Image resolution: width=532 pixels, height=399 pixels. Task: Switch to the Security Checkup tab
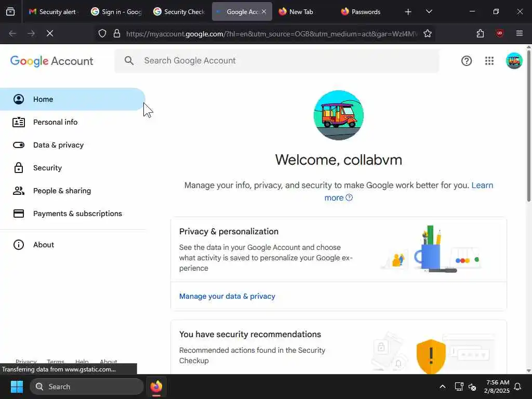pyautogui.click(x=179, y=11)
